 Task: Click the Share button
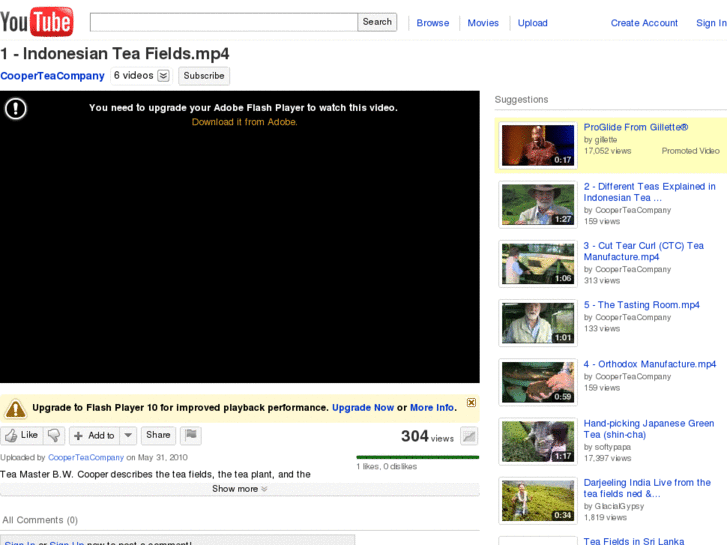point(158,435)
